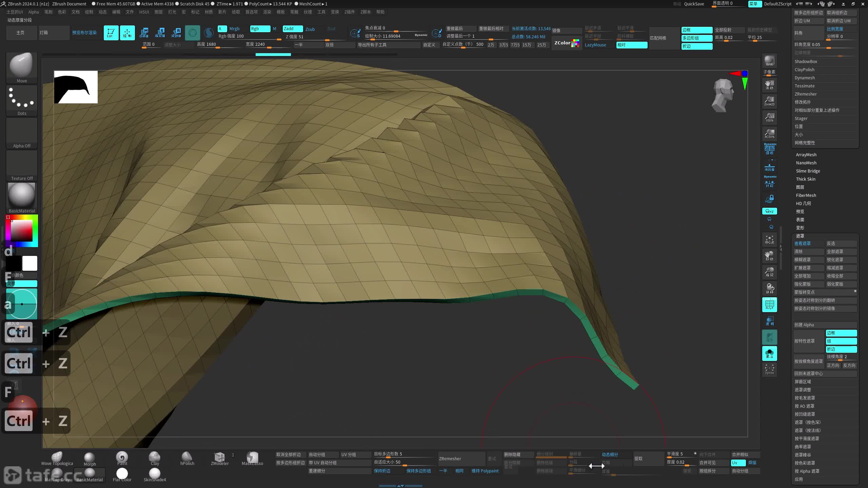The image size is (868, 488).
Task: Toggle the PolyF polyframe display
Action: [x=769, y=305]
